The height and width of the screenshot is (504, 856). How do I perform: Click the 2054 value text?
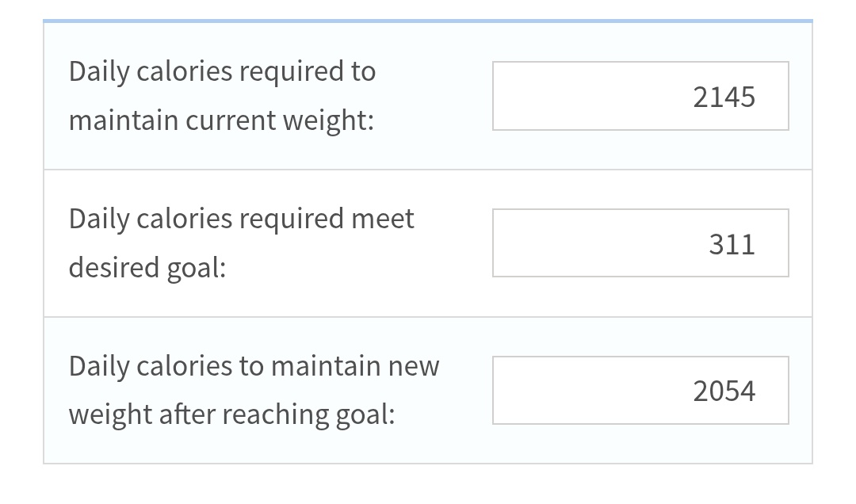click(x=724, y=391)
